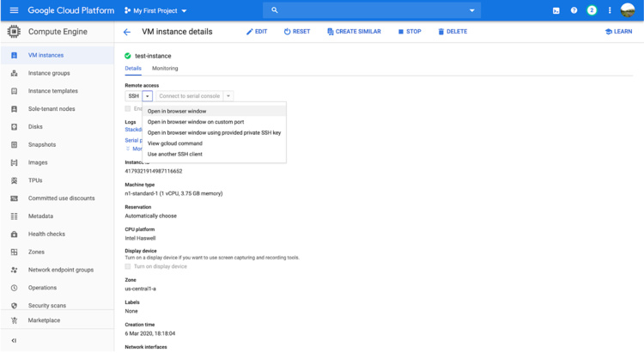Click the back arrow beside VM instance details
This screenshot has width=644, height=353.
point(127,32)
